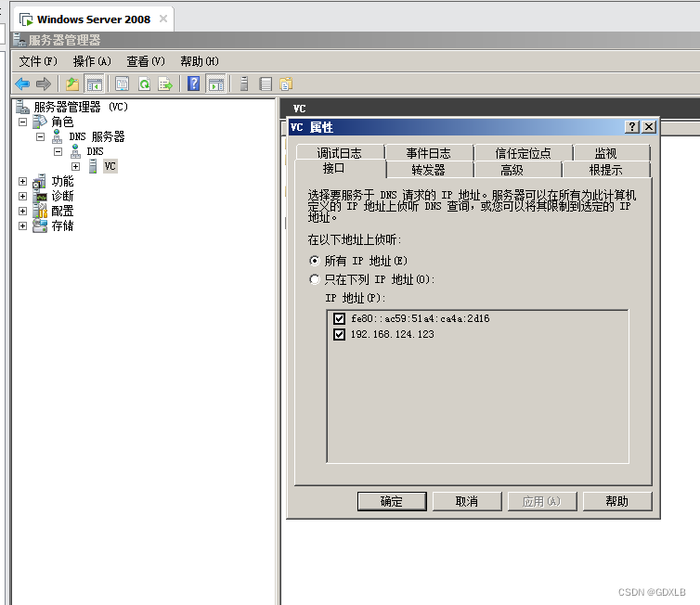Expand the 存储 tree node
Screen dimensions: 700x605
(x=23, y=225)
